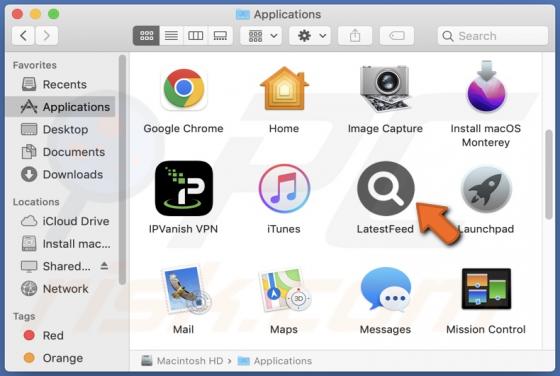Switch to icon view mode
The height and width of the screenshot is (376, 560).
click(146, 36)
